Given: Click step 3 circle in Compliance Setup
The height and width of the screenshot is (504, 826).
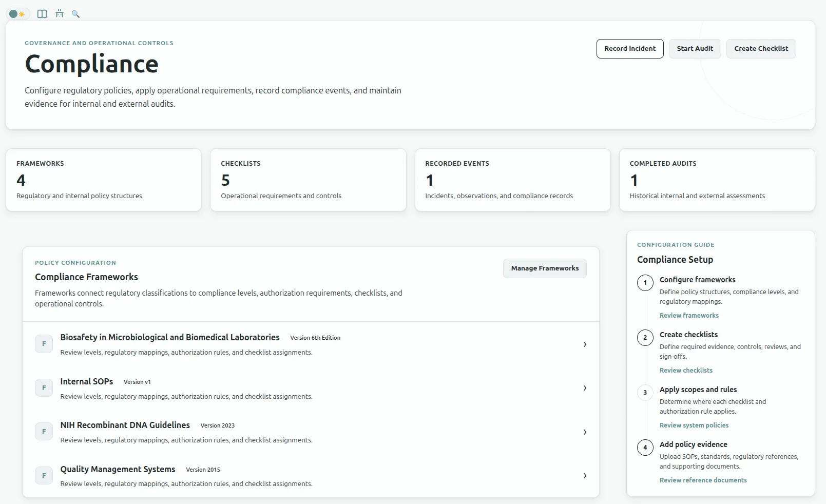Looking at the screenshot, I should [645, 393].
